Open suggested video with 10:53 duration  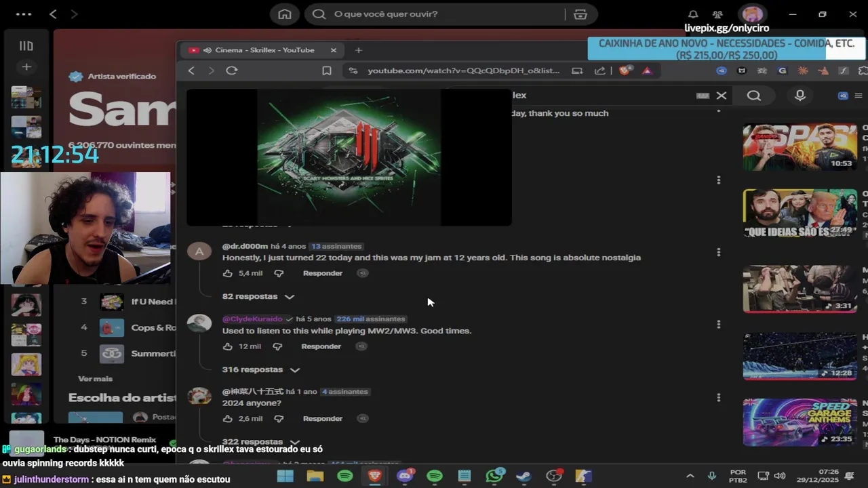pos(800,147)
